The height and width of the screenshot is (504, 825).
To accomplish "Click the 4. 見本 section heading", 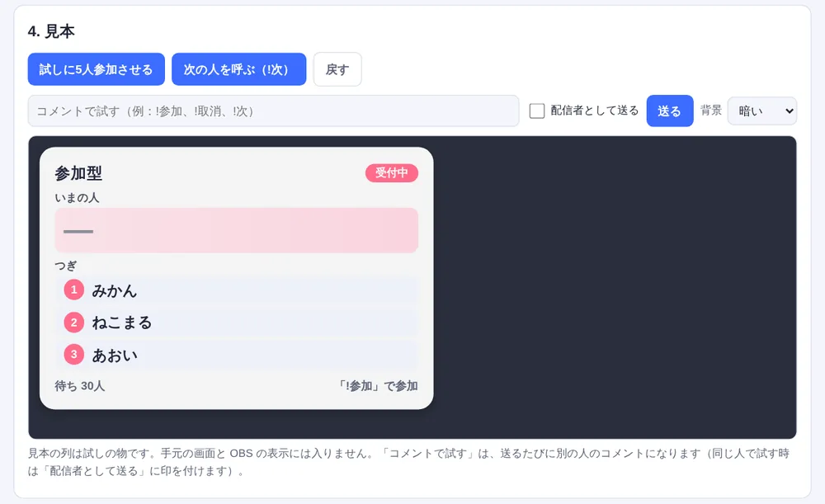I will [51, 31].
